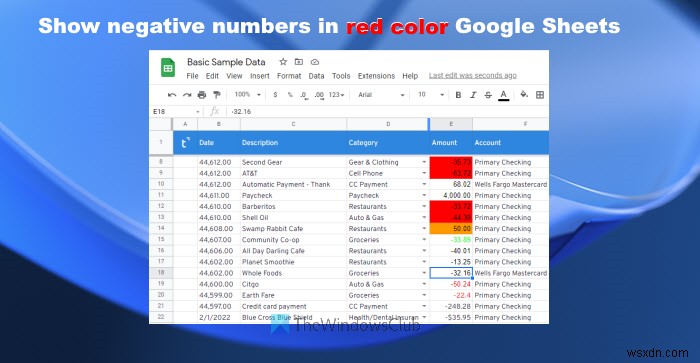Viewport: 700px width, 363px height.
Task: Open 'Last edit was seconds ago' history link
Action: tap(473, 75)
